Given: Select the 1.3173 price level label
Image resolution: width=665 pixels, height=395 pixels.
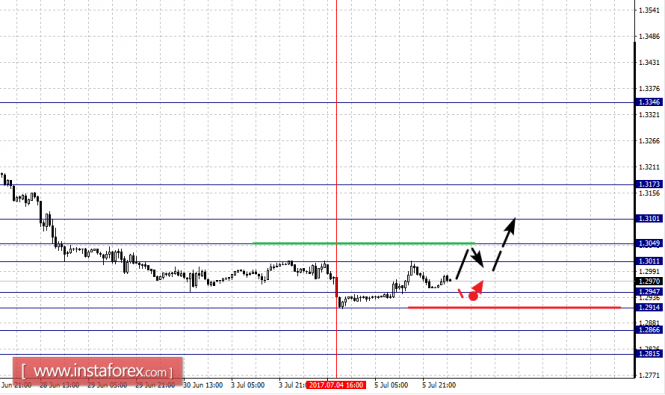Looking at the screenshot, I should 649,184.
